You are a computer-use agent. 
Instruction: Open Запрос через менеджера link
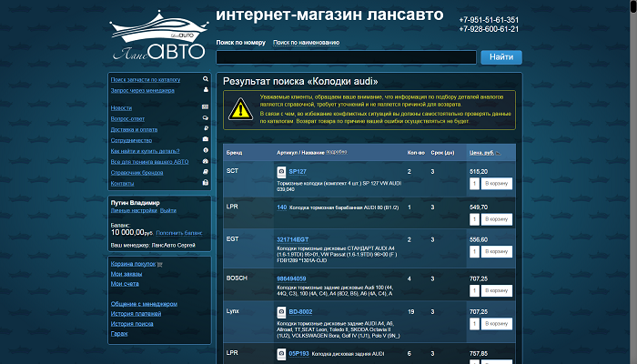coord(143,91)
